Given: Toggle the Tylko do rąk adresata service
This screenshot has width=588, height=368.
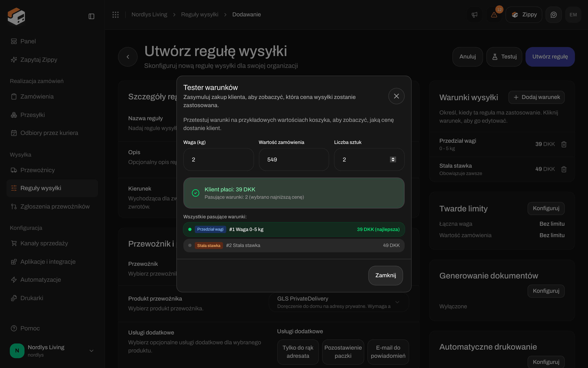Looking at the screenshot, I should pyautogui.click(x=298, y=352).
